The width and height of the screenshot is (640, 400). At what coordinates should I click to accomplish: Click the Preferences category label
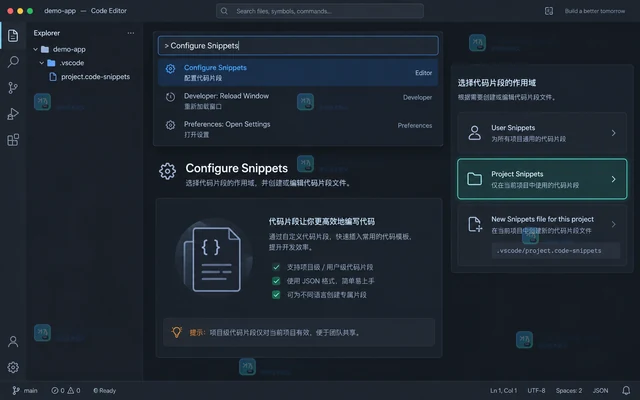tap(415, 125)
